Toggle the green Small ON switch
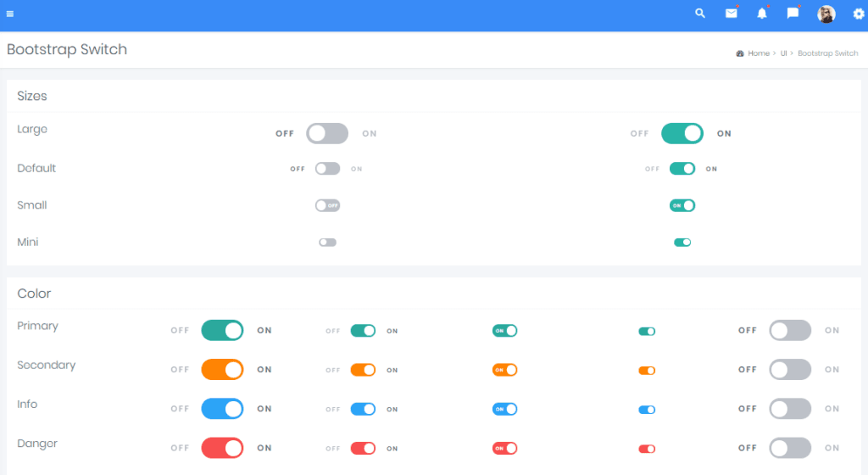Screen dimensions: 868x475 coord(682,205)
